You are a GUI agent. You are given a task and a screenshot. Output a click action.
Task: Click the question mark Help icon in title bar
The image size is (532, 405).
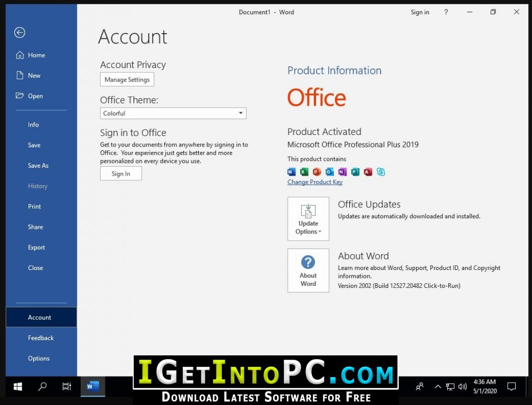(446, 12)
